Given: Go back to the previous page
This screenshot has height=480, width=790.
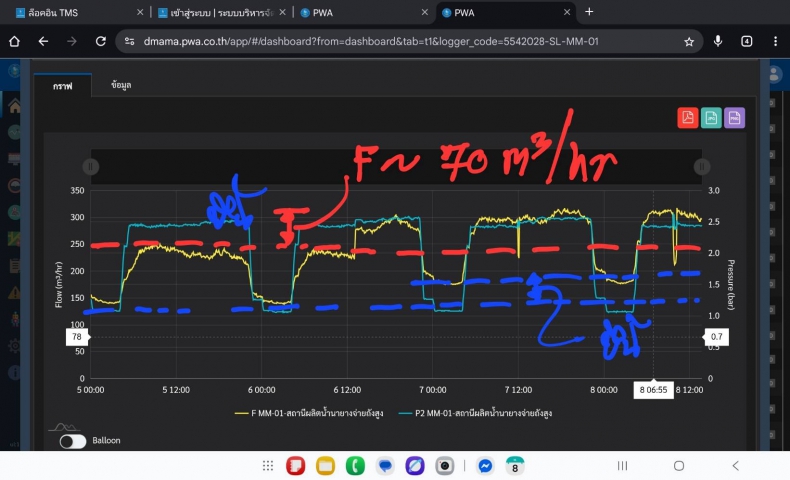Looking at the screenshot, I should tap(43, 42).
